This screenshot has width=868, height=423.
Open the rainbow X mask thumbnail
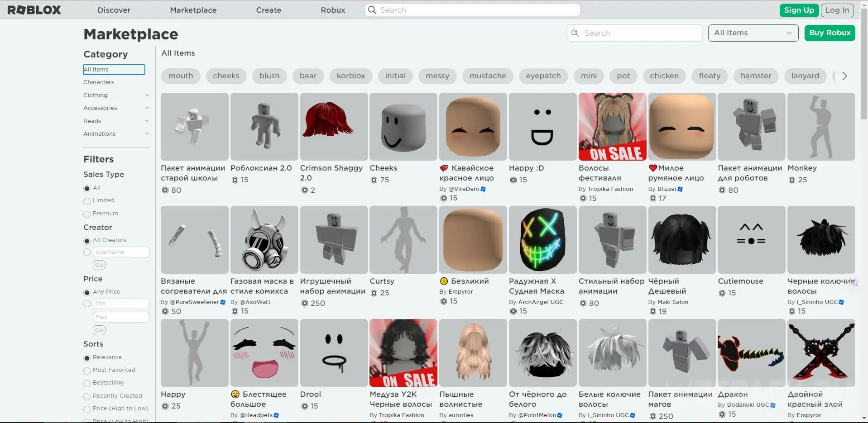pos(542,240)
